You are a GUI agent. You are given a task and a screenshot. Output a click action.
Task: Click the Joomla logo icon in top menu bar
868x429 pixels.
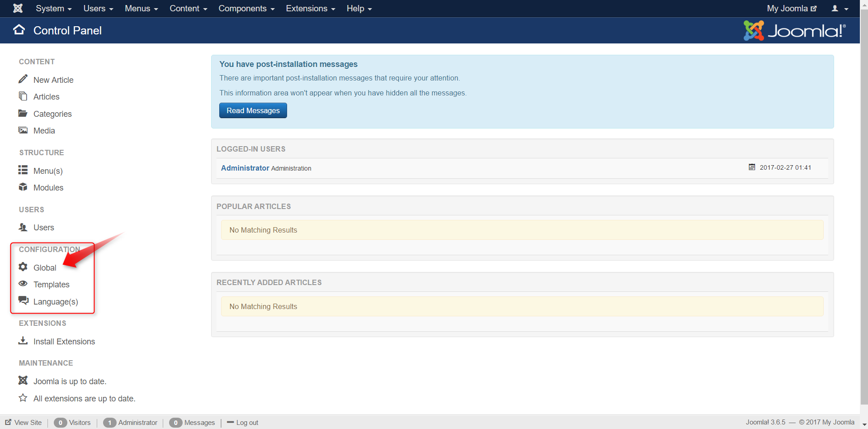pos(18,8)
